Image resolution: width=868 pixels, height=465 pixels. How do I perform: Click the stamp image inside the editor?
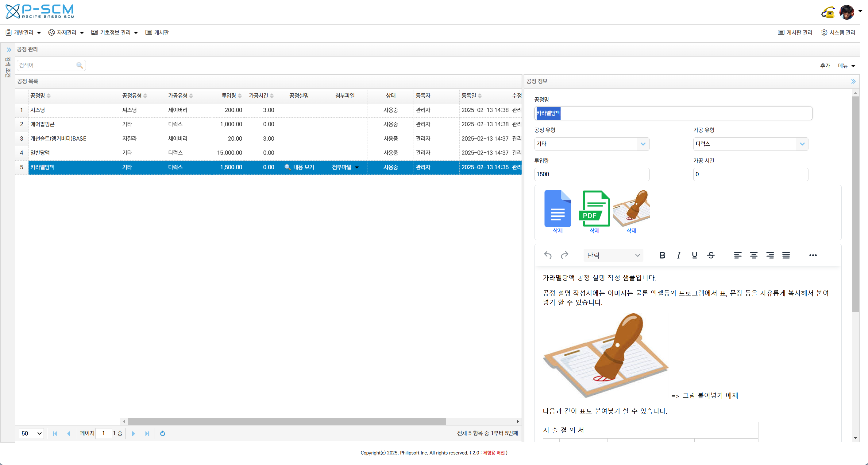click(606, 355)
